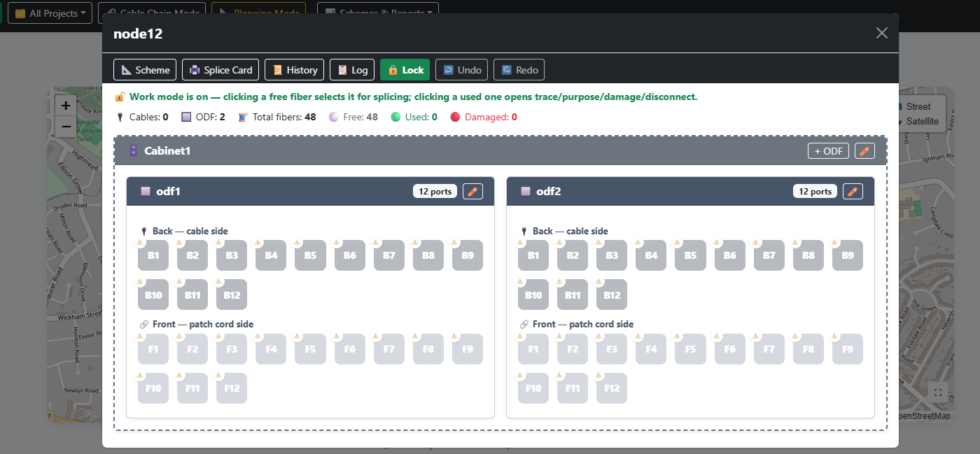Select odf1 back port B10
The height and width of the screenshot is (454, 980).
tap(153, 295)
